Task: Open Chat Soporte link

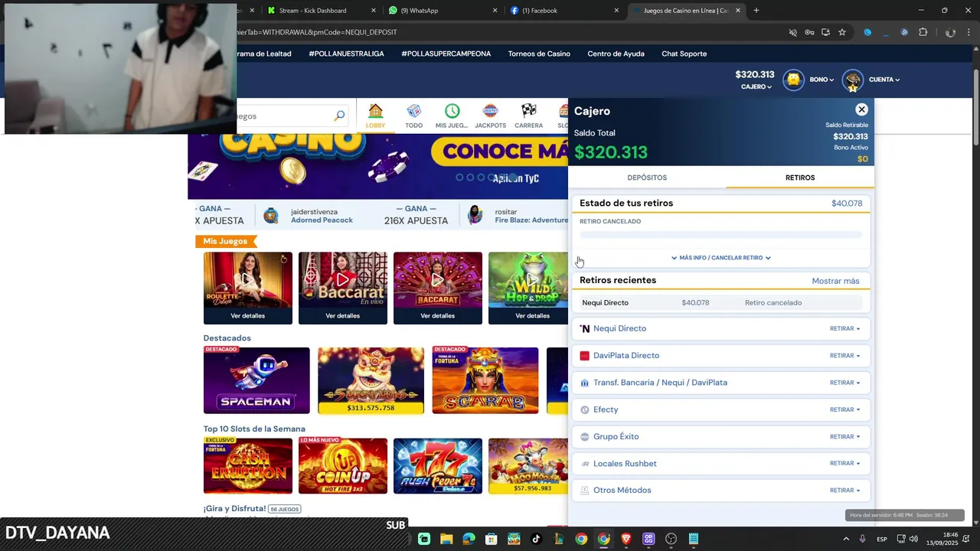Action: (x=684, y=54)
